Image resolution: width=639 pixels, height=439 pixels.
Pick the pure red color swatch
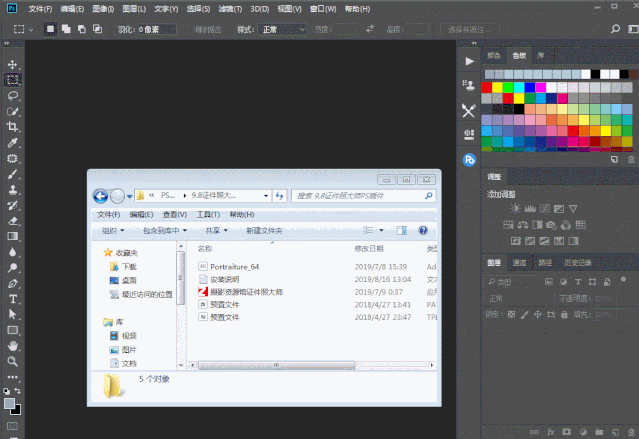pos(487,87)
